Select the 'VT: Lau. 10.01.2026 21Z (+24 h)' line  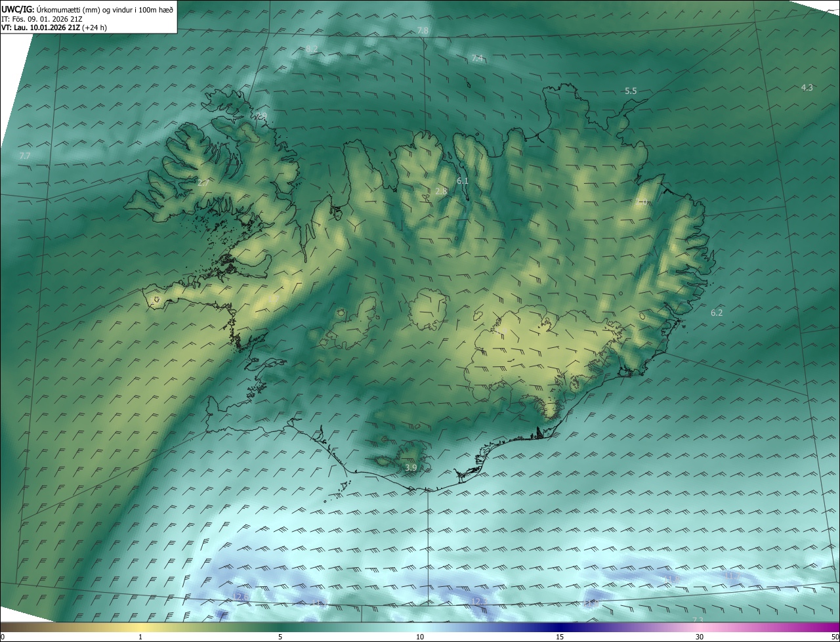(x=54, y=28)
